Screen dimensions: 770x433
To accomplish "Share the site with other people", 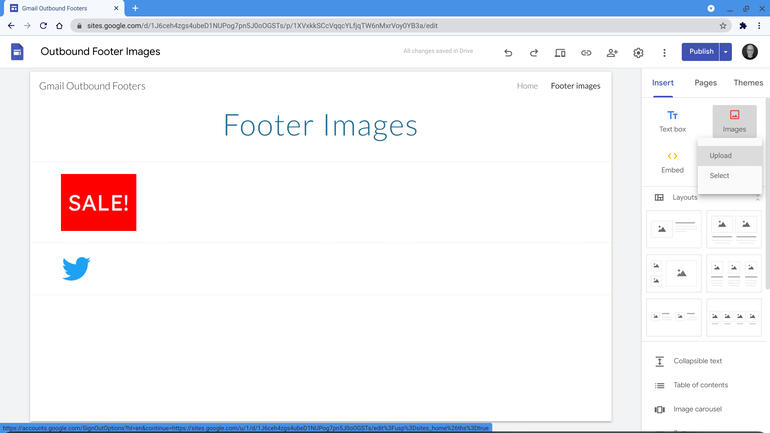I will point(612,53).
